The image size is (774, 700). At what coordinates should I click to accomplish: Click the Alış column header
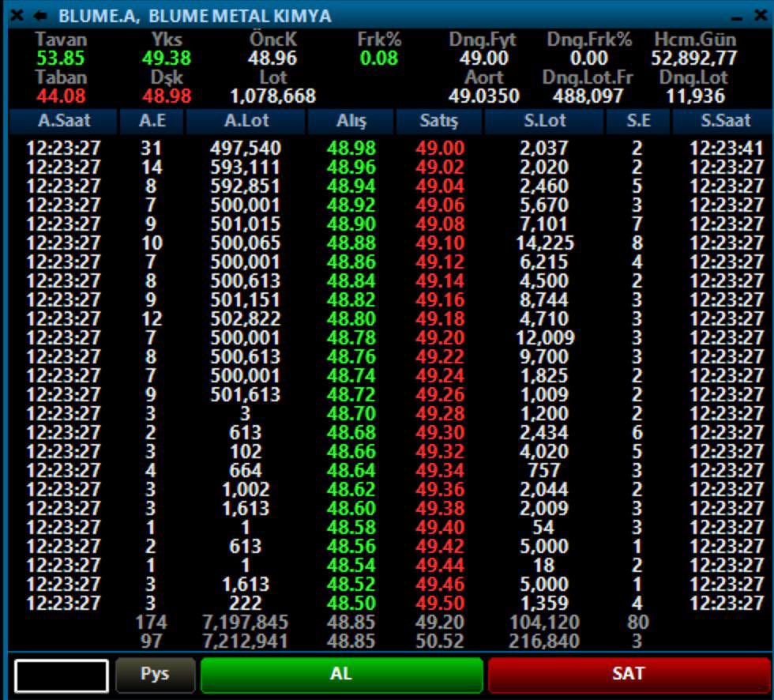point(351,121)
